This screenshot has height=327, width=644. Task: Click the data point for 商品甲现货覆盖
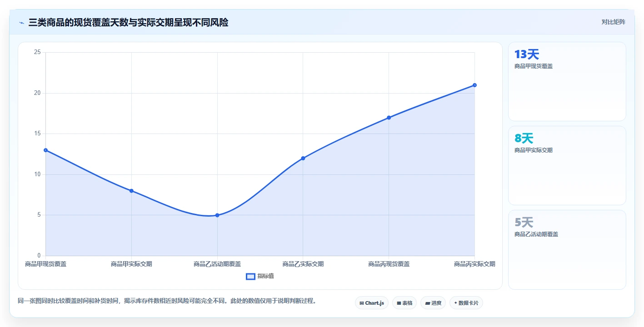point(46,150)
